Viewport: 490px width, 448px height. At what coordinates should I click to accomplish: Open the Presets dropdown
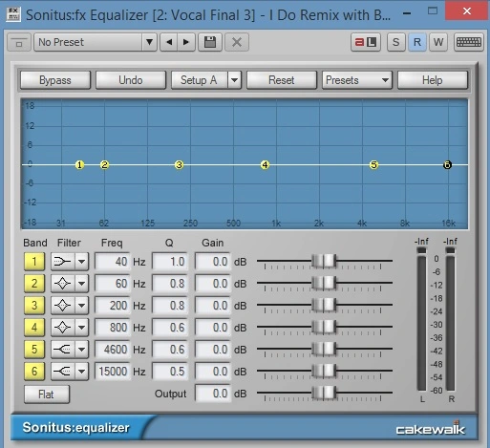(357, 80)
